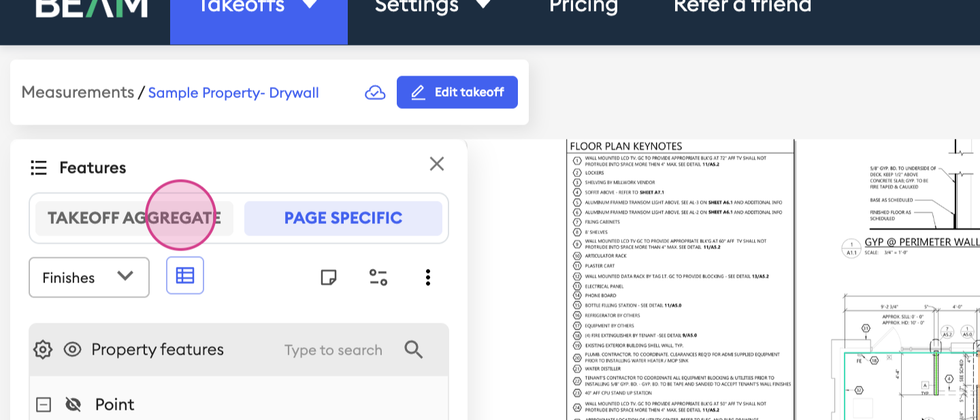This screenshot has width=980, height=420.
Task: Click the sticky note icon
Action: tap(329, 277)
